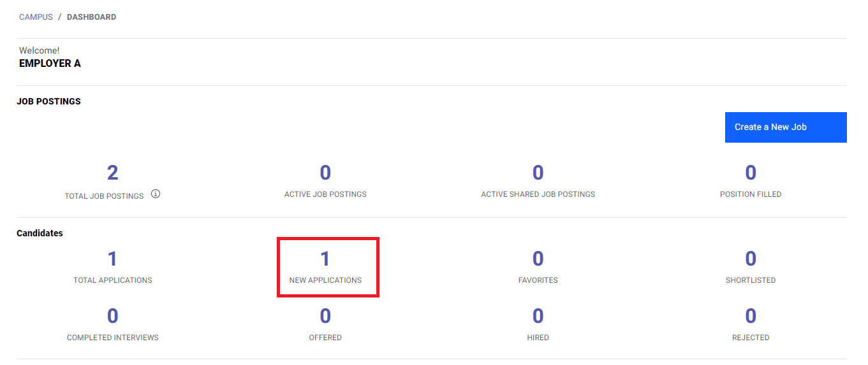View the Total Applications count 1
Image resolution: width=868 pixels, height=365 pixels.
click(x=112, y=259)
